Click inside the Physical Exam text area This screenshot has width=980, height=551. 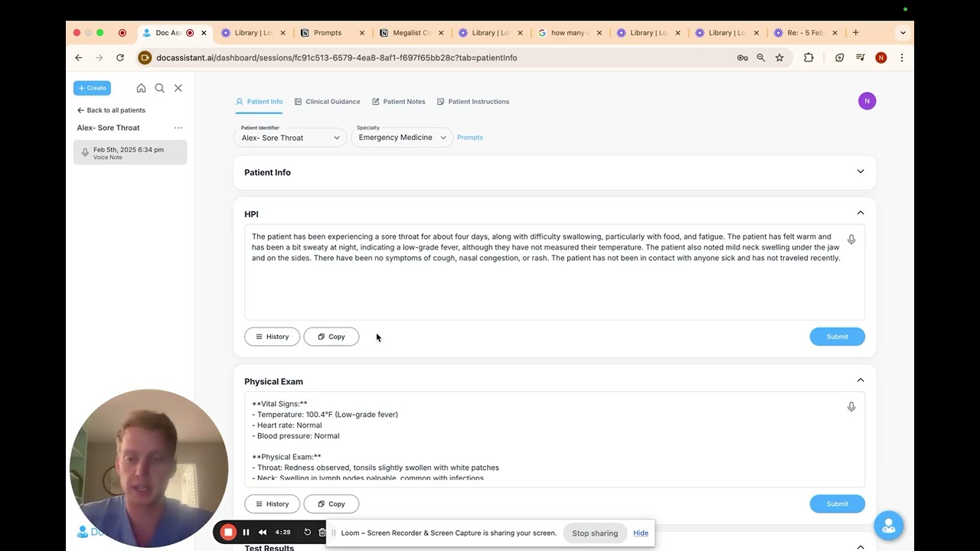(x=554, y=439)
